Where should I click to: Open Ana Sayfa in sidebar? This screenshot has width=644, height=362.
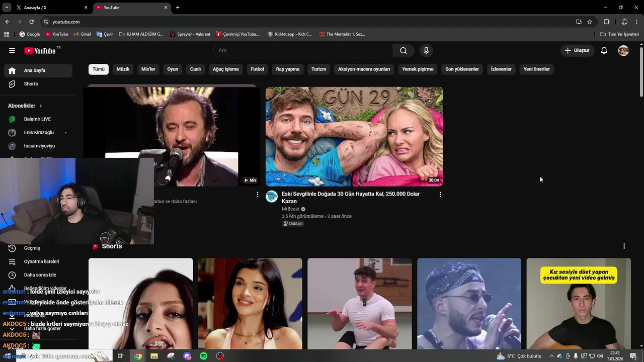point(38,70)
